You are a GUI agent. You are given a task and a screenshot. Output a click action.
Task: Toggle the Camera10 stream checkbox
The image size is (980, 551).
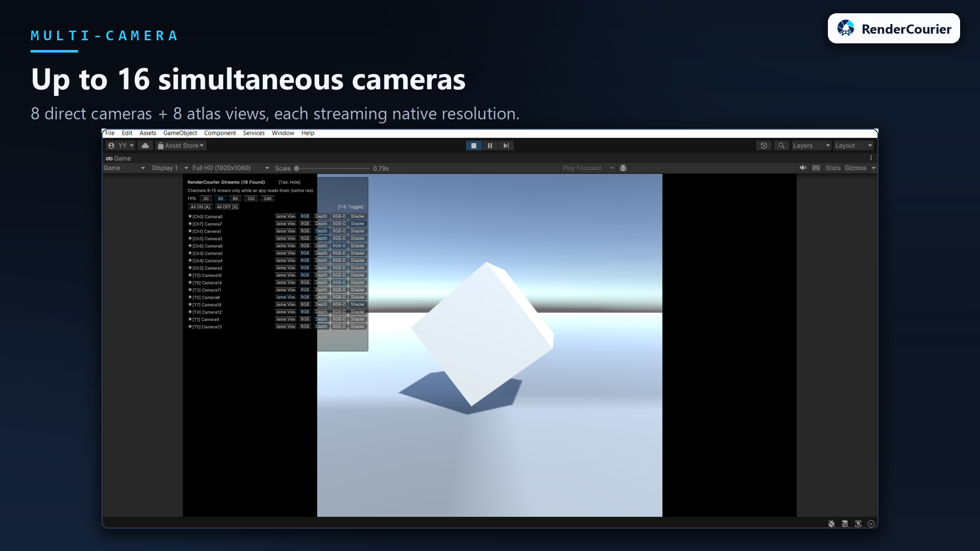190,275
